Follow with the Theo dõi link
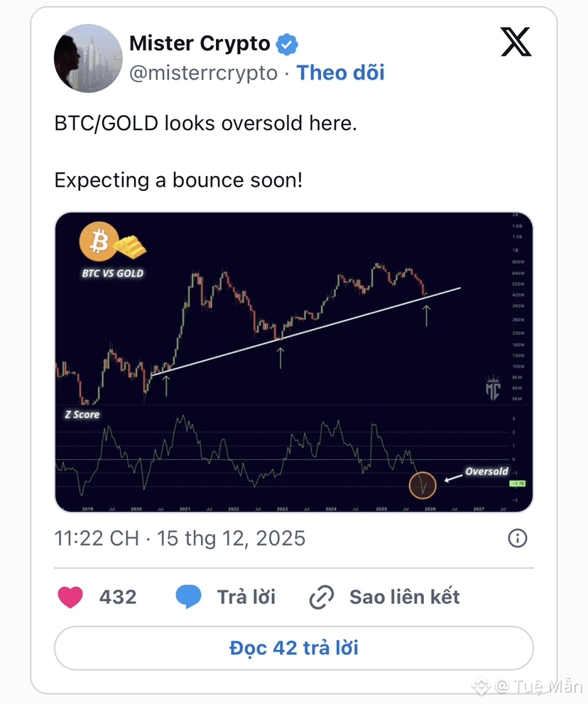Image resolution: width=588 pixels, height=704 pixels. tap(341, 72)
